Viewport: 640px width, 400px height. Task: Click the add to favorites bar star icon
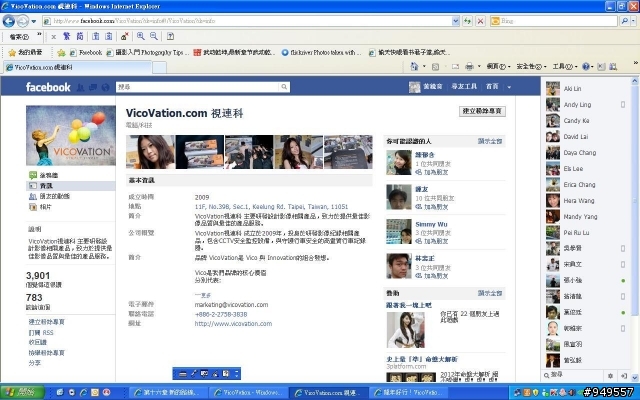[x=61, y=52]
